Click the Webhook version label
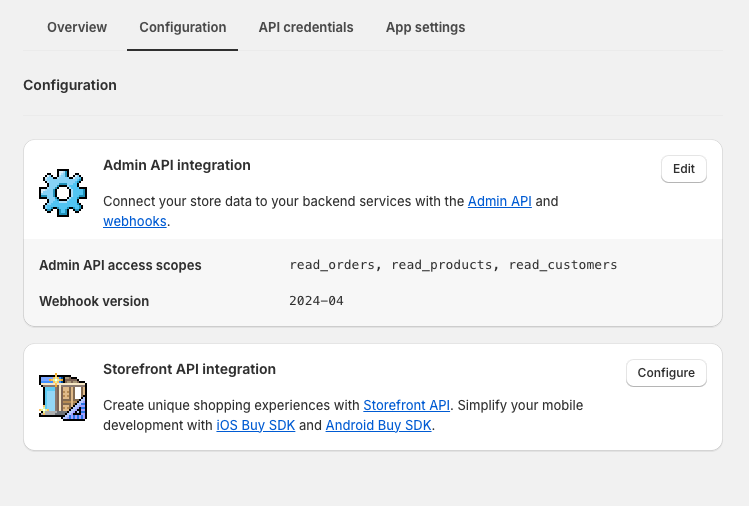The height and width of the screenshot is (506, 749). tap(94, 301)
